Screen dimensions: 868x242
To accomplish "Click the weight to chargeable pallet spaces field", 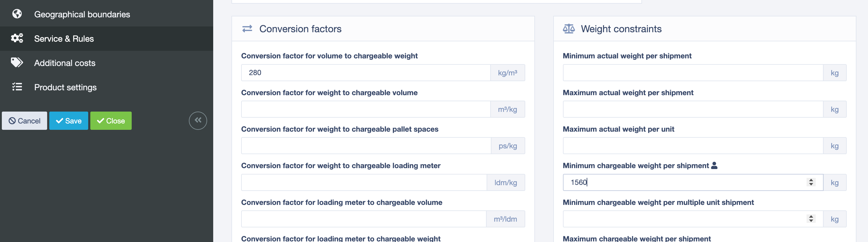I will click(x=366, y=146).
